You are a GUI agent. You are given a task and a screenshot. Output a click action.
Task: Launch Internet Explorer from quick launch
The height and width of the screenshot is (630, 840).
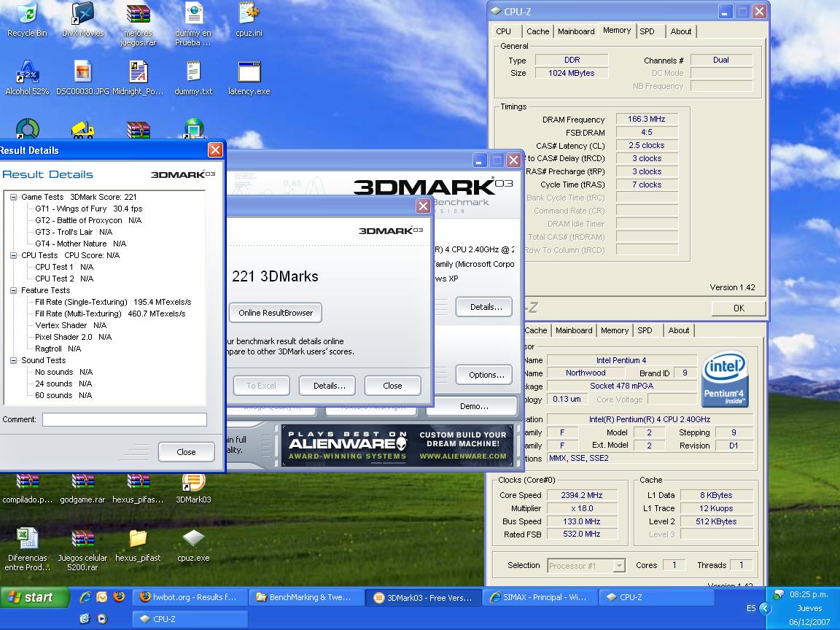(85, 596)
